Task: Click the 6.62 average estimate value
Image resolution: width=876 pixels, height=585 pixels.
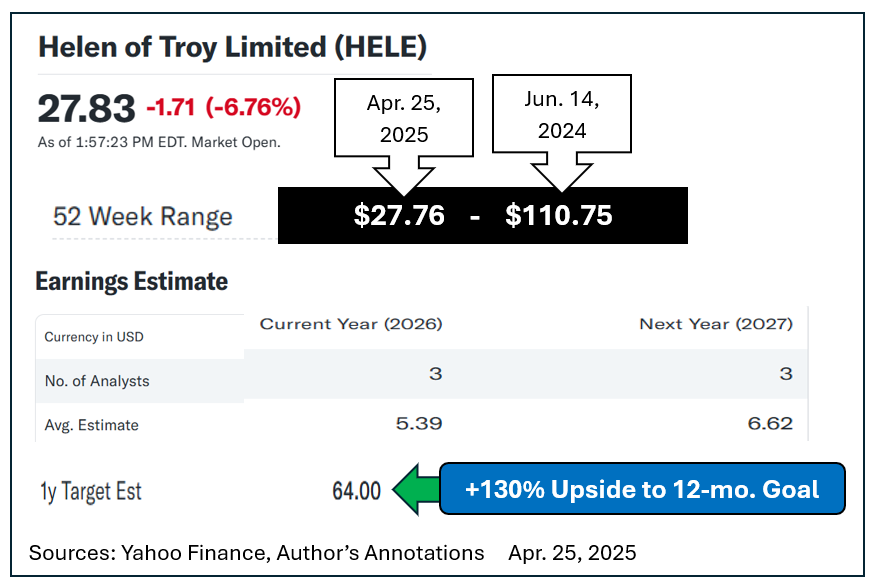Action: click(770, 424)
